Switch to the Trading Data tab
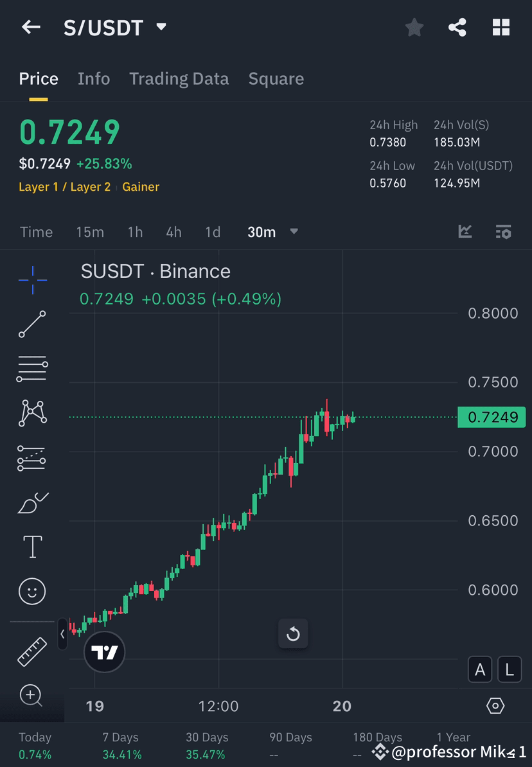Image resolution: width=532 pixels, height=767 pixels. pyautogui.click(x=179, y=78)
